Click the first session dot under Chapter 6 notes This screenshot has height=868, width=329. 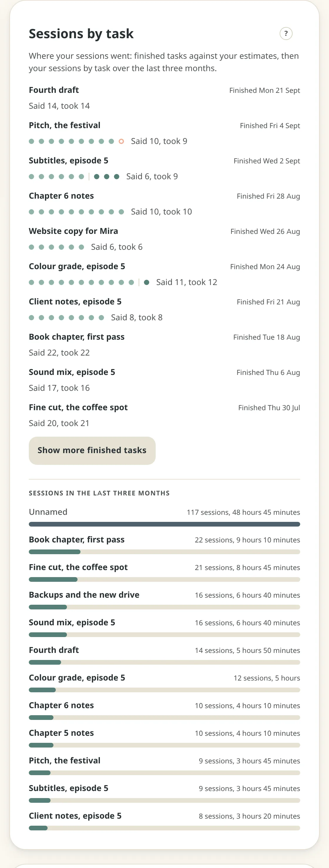[31, 212]
